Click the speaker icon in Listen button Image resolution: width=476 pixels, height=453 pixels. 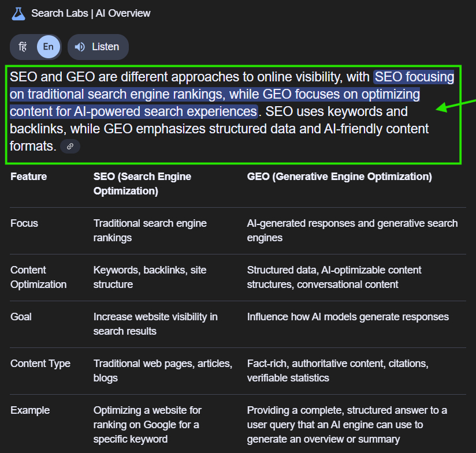point(80,47)
